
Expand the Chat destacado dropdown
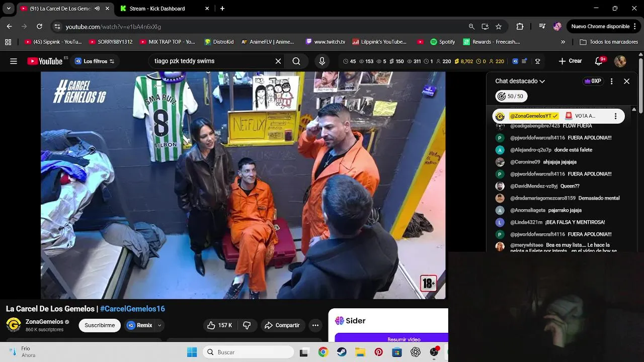tap(520, 81)
